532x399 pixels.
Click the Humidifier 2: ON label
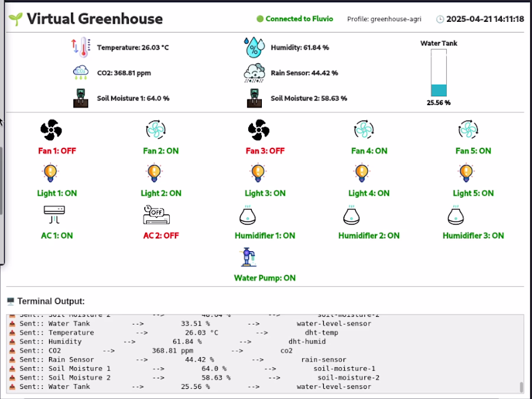point(369,236)
